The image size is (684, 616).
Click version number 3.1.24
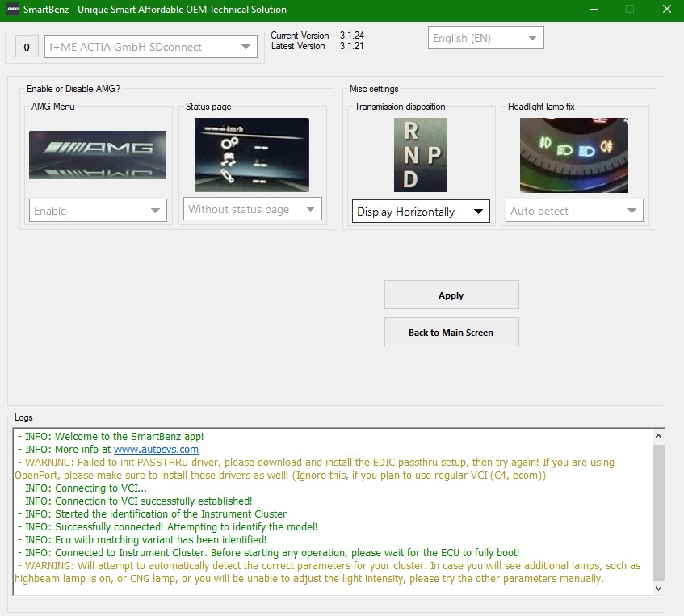(x=351, y=36)
